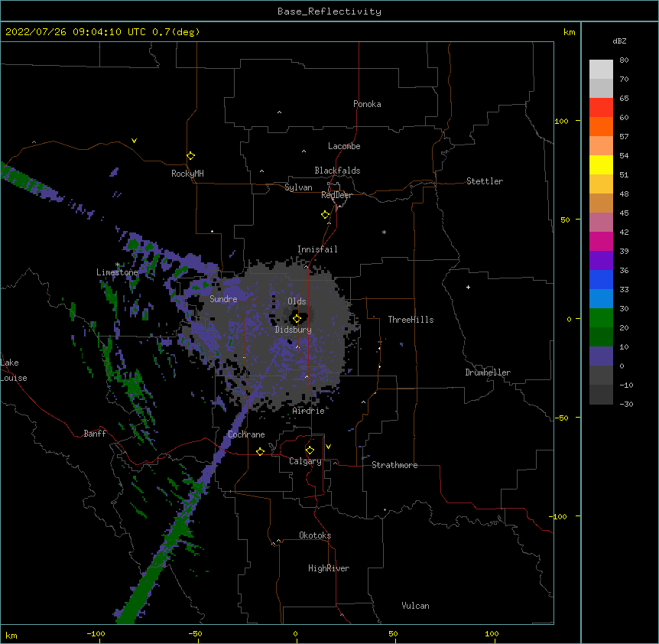Select the red 65 dBZ legend color

601,107
